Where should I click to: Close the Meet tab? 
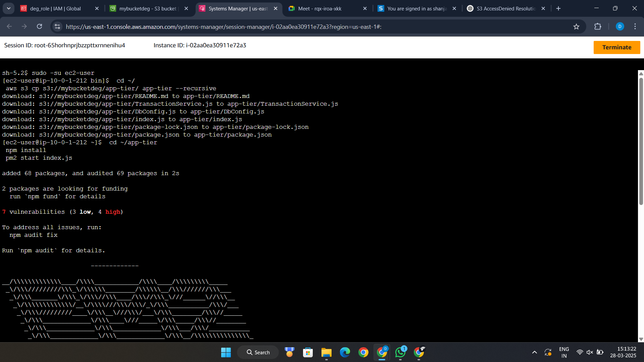(x=365, y=9)
